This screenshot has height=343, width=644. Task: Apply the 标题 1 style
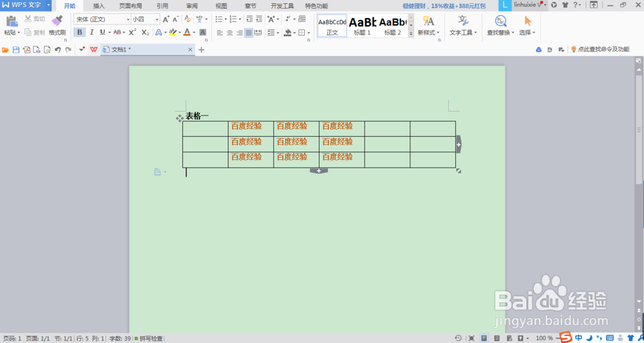pos(362,26)
